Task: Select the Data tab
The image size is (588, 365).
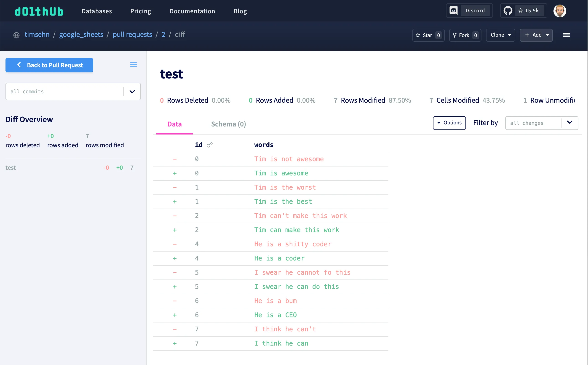Action: pyautogui.click(x=174, y=124)
